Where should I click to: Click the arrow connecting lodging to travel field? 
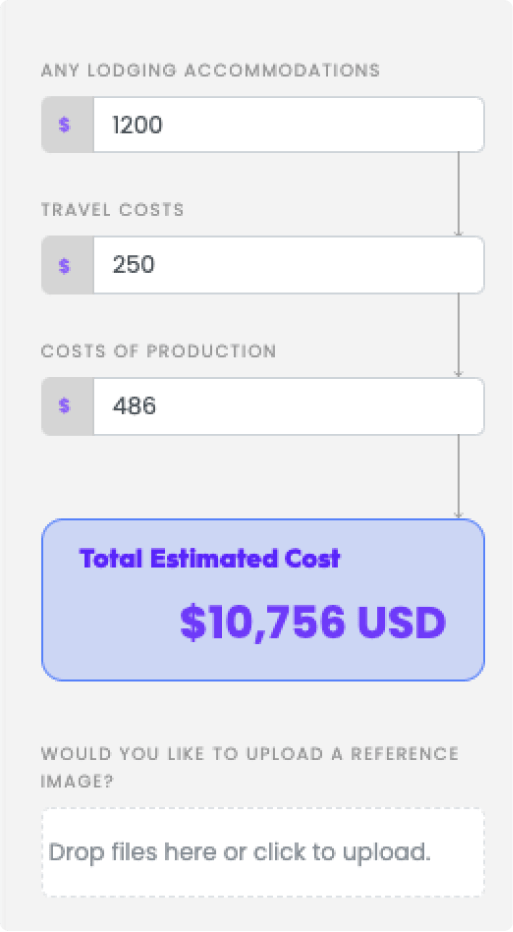(458, 194)
